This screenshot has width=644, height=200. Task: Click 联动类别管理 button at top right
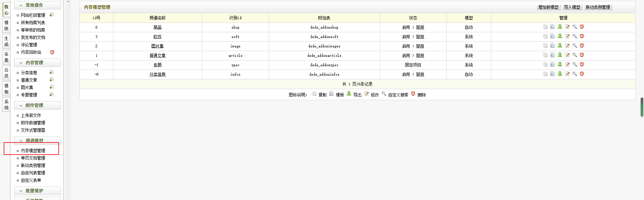coord(598,7)
